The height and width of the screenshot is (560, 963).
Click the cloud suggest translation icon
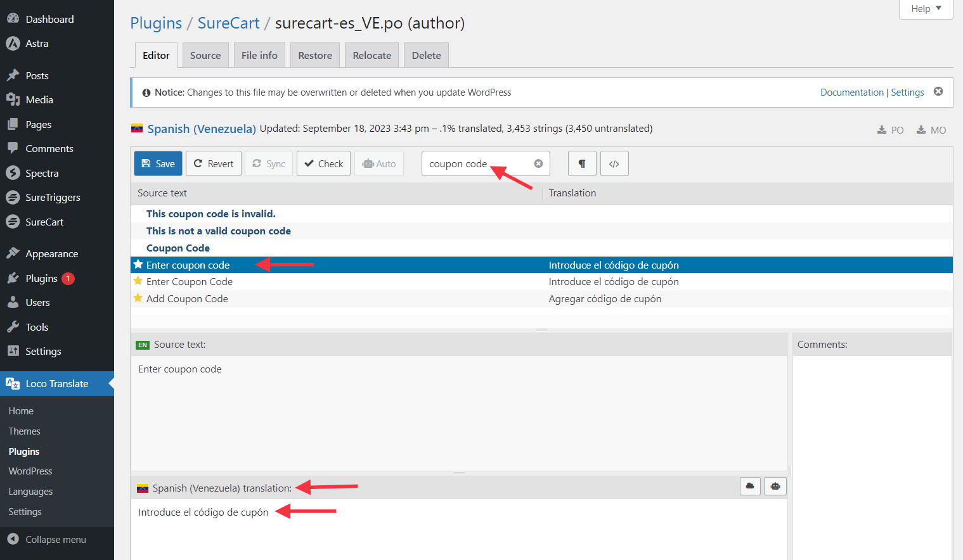(x=750, y=486)
